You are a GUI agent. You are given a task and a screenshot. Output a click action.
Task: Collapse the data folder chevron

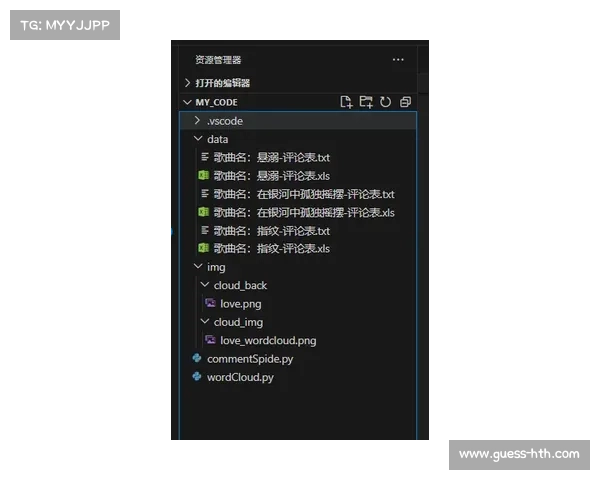pos(198,139)
